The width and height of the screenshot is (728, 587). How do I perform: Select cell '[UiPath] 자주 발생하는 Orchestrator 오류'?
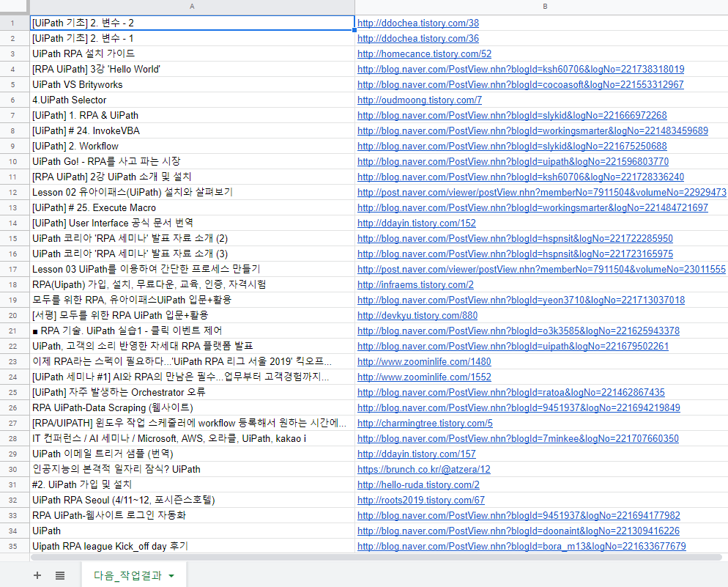pos(192,392)
